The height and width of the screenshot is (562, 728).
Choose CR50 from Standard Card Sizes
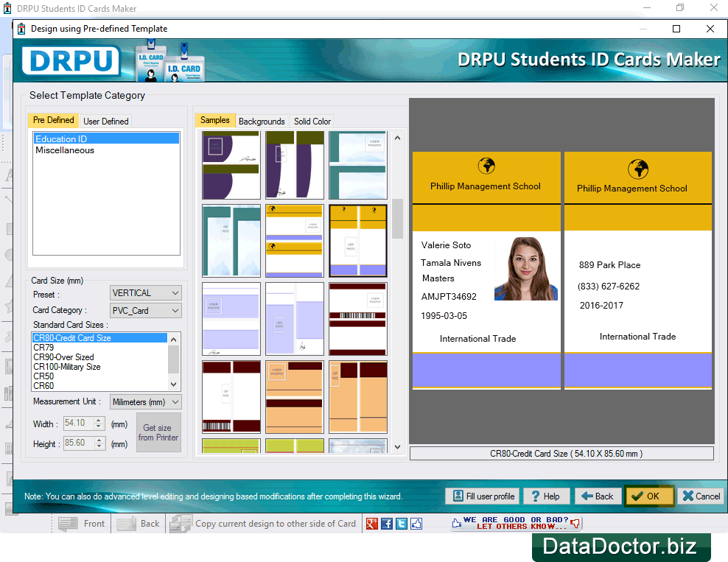(x=99, y=376)
